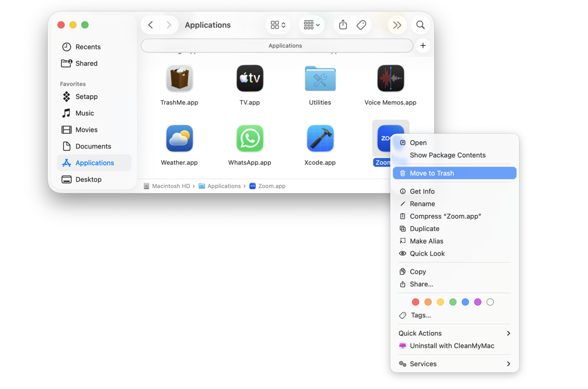Switch view with the icon view selector
The height and width of the screenshot is (389, 588).
point(278,25)
